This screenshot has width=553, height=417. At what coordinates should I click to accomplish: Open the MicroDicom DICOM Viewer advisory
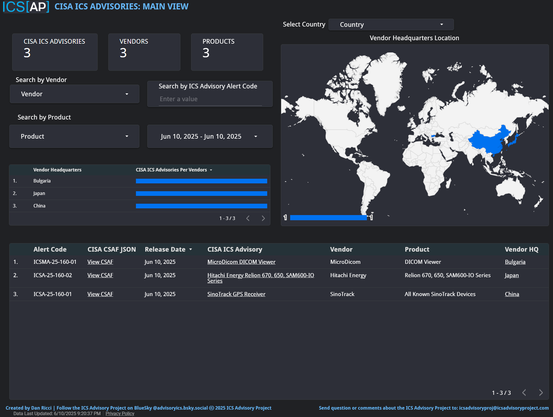pos(241,262)
